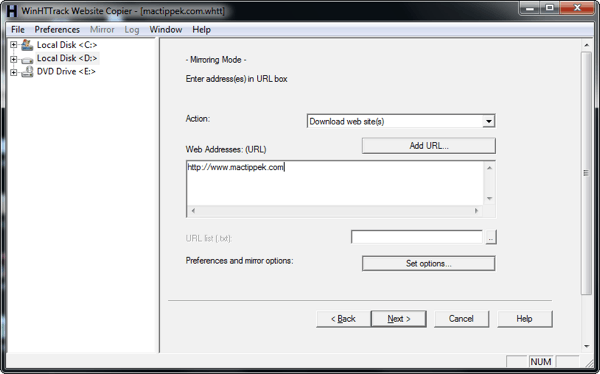The image size is (600, 374).
Task: Click the URL box scroll down arrow
Action: pos(489,198)
